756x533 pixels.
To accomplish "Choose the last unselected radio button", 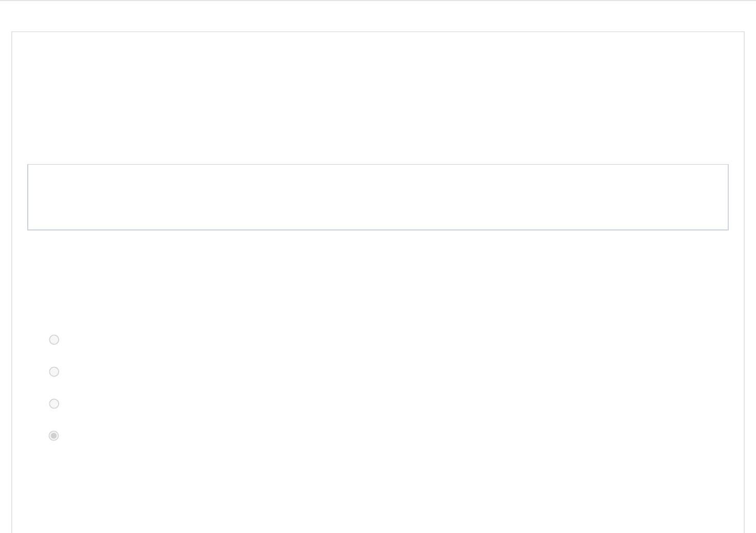I will click(x=54, y=404).
